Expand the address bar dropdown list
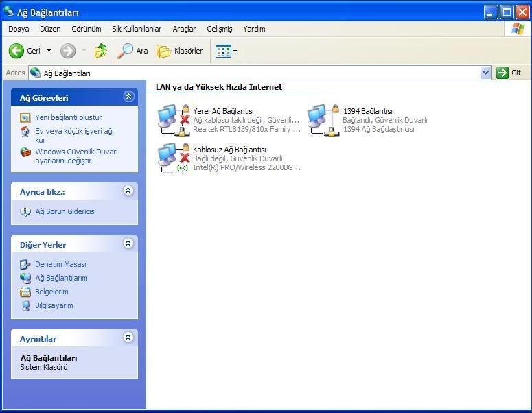This screenshot has width=532, height=413. click(486, 73)
